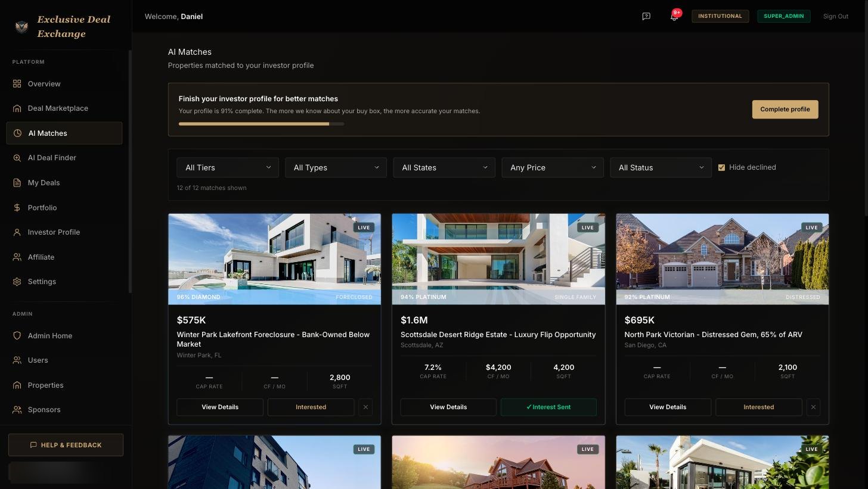Open the All Status dropdown
Screen dimensions: 868x489
pyautogui.click(x=661, y=168)
